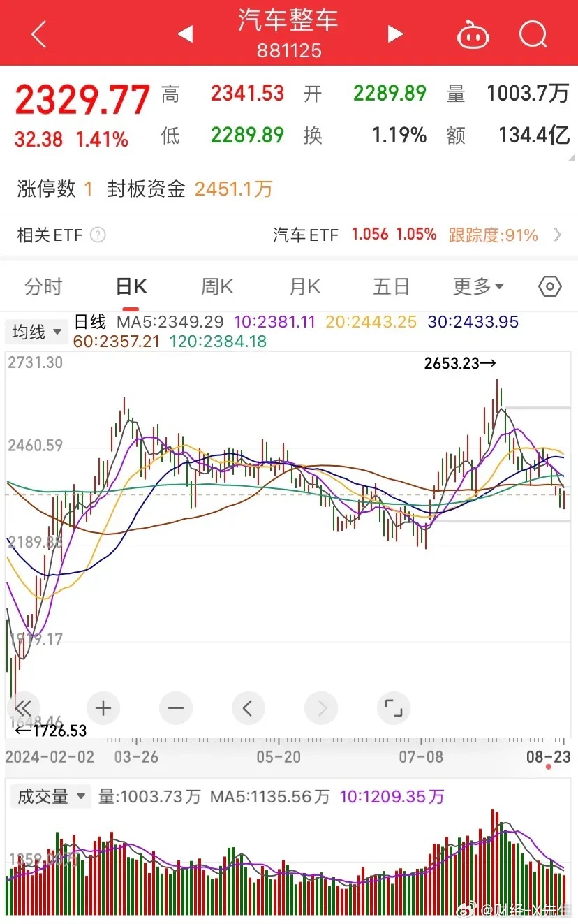Select the 月K tab
578x924 pixels.
click(x=304, y=286)
